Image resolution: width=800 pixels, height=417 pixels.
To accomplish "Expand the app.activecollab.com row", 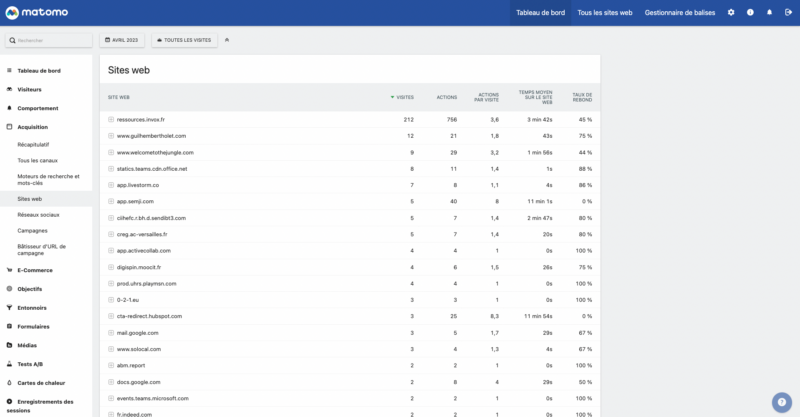I will 111,251.
